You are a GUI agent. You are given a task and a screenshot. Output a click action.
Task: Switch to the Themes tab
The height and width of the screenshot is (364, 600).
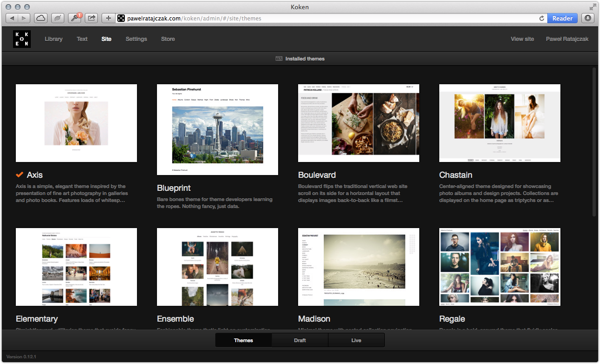pyautogui.click(x=244, y=340)
